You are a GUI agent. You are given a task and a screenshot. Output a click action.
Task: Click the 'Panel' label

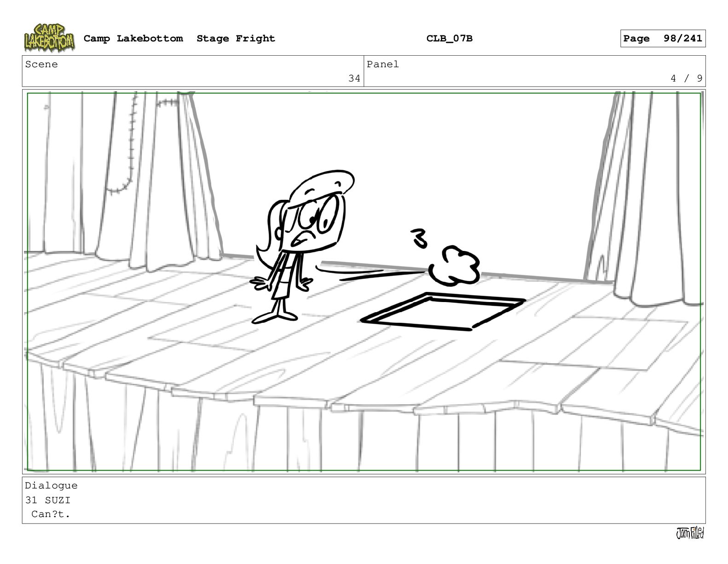tap(383, 64)
